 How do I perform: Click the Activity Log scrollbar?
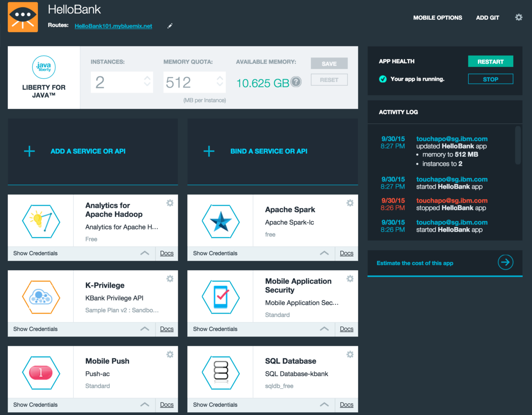pos(518,145)
